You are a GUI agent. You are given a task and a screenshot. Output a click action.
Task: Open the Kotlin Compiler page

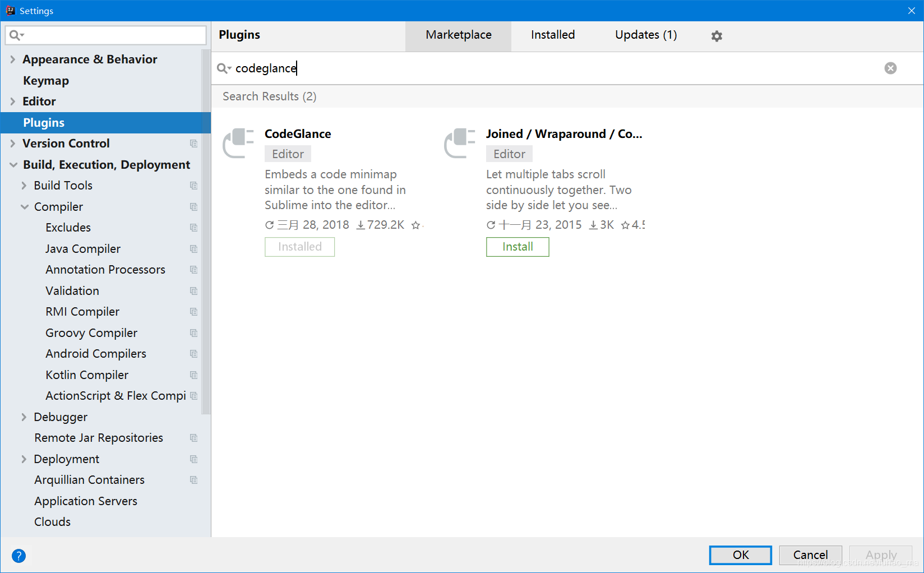point(87,375)
